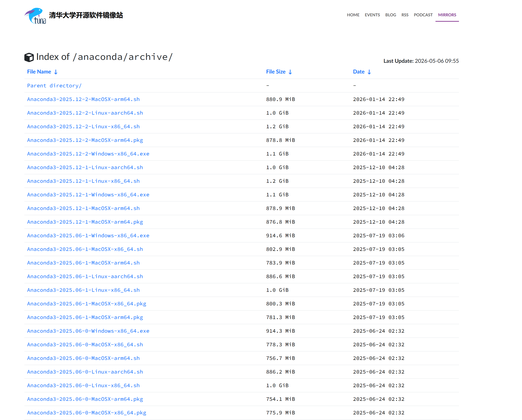Click the 783.9 MiB size cell
The height and width of the screenshot is (420, 522).
click(280, 263)
